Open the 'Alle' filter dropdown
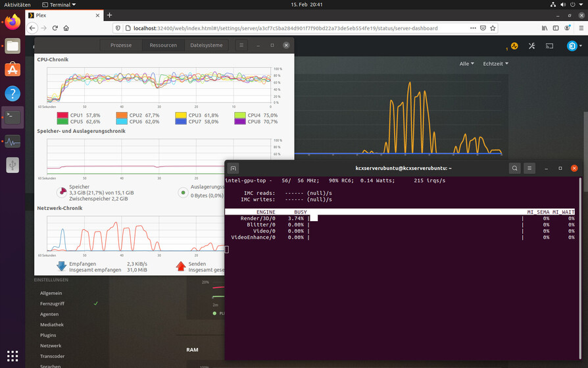 [466, 64]
